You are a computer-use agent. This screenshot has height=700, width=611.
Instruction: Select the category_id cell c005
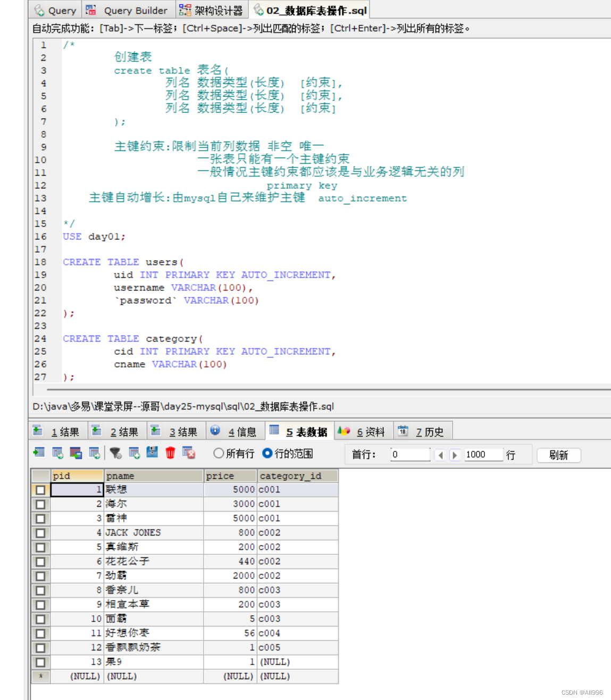(x=298, y=648)
